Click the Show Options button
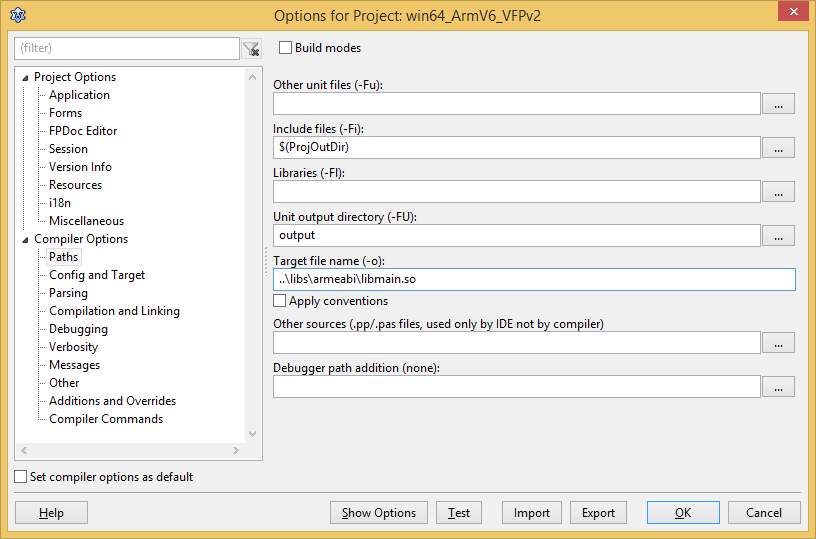The width and height of the screenshot is (816, 539). [x=378, y=513]
